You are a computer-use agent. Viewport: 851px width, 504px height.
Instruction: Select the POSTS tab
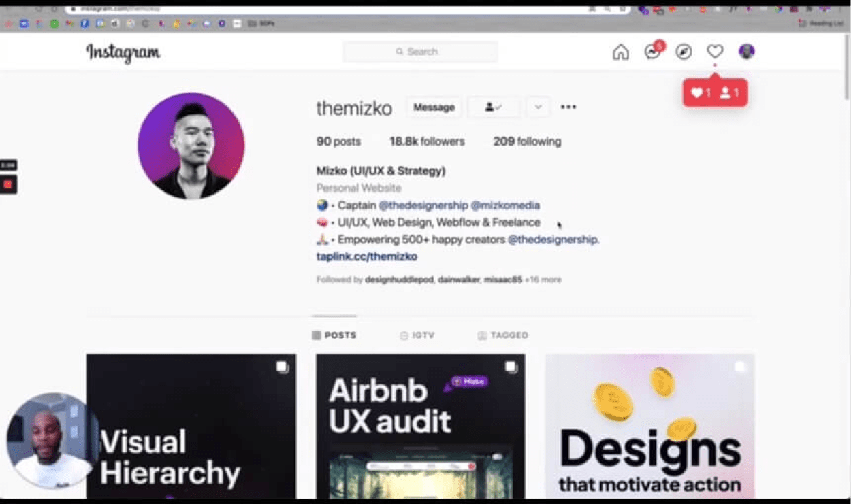[x=334, y=335]
